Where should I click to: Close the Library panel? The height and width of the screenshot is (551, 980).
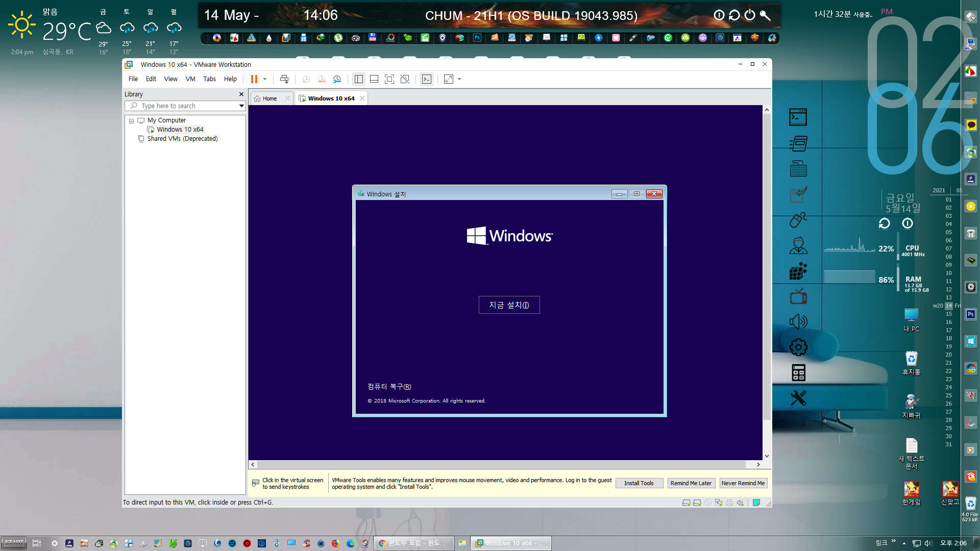241,94
